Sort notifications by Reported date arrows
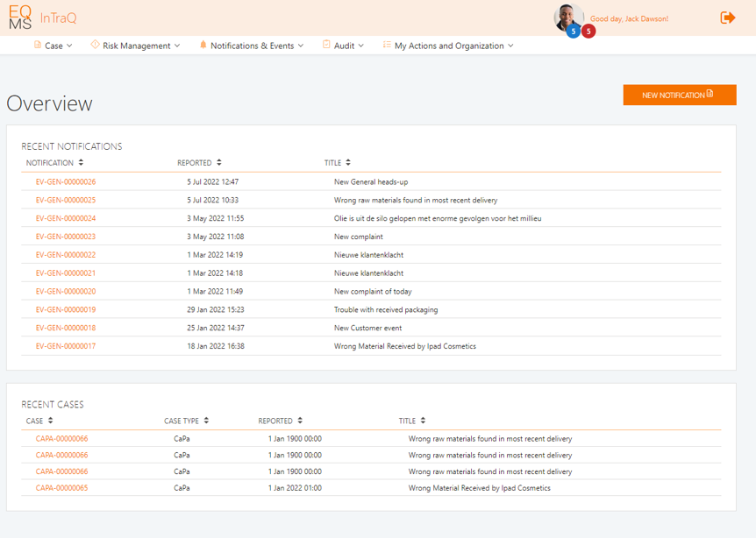The height and width of the screenshot is (538, 756). pyautogui.click(x=219, y=162)
